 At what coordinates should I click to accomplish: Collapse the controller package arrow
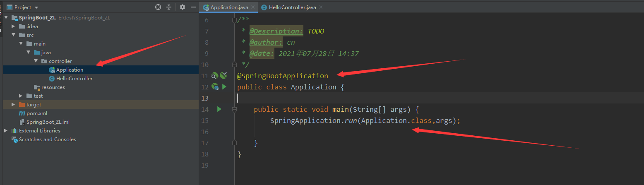coord(36,61)
